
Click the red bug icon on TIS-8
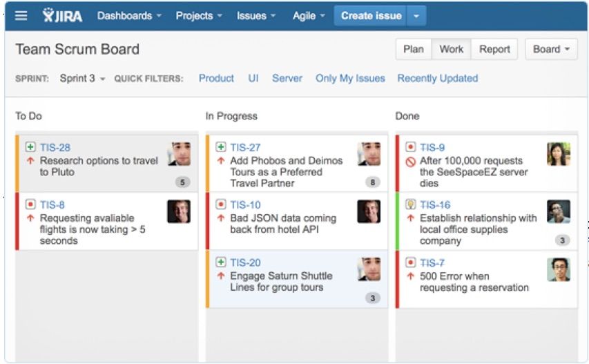(x=30, y=204)
